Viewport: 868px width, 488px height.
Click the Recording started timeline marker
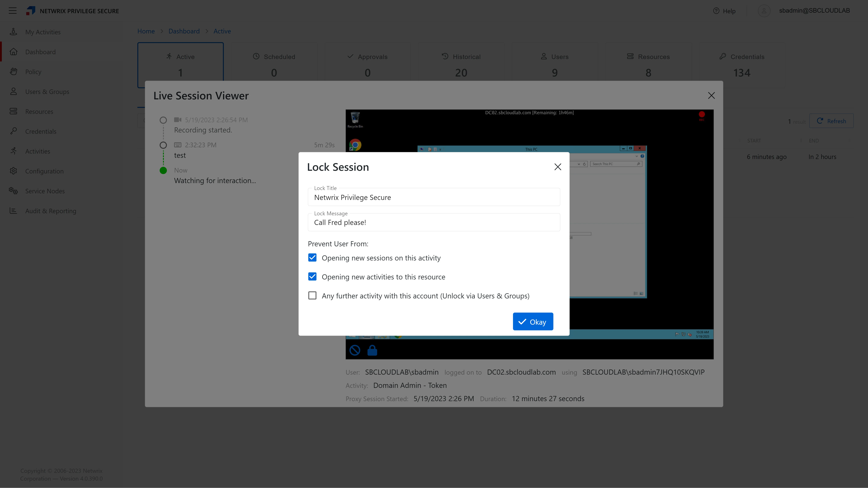click(x=163, y=120)
